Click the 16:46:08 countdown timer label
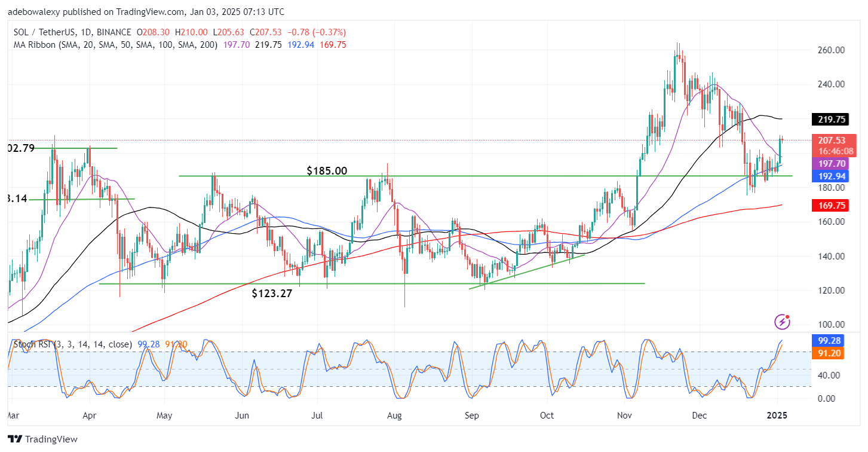The height and width of the screenshot is (452, 868). (x=836, y=151)
